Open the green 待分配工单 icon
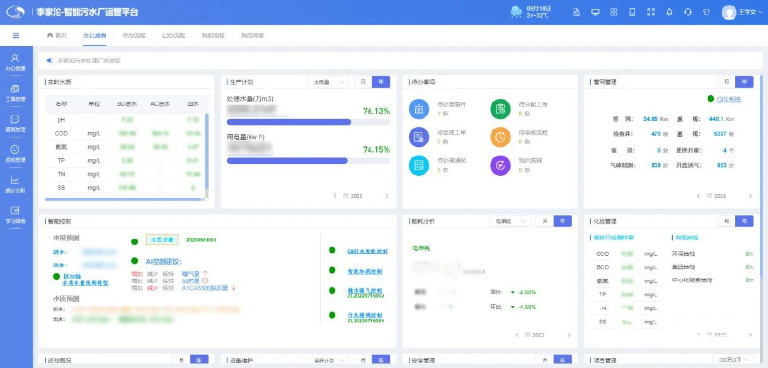The width and height of the screenshot is (768, 368). [x=500, y=109]
